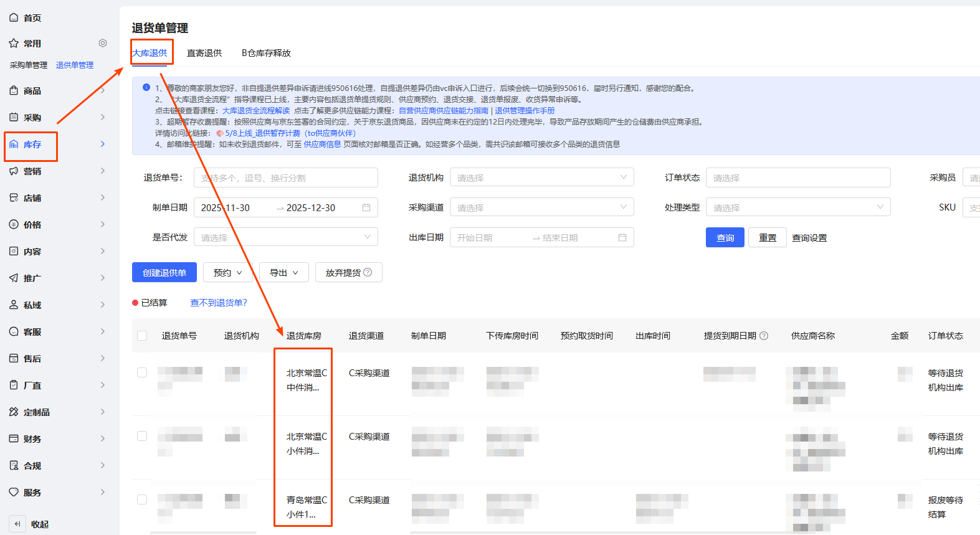Switch to the B仓库存释放 tab
The height and width of the screenshot is (535, 980).
(266, 53)
